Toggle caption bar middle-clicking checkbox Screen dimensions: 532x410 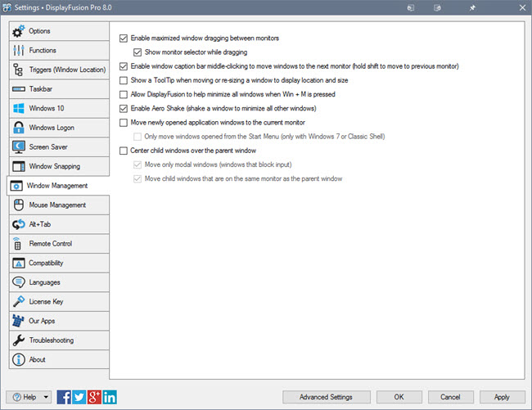[x=124, y=66]
